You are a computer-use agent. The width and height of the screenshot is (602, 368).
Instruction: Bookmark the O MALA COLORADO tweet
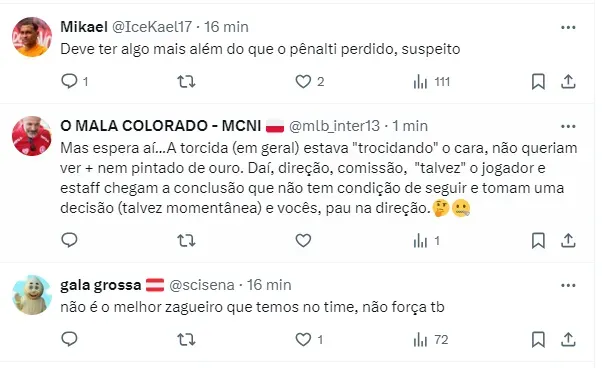(x=538, y=241)
